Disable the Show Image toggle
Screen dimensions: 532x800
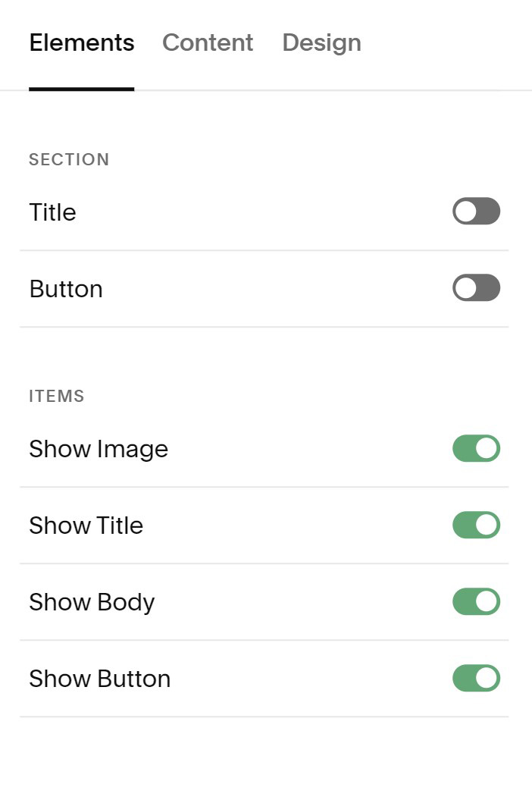point(476,448)
